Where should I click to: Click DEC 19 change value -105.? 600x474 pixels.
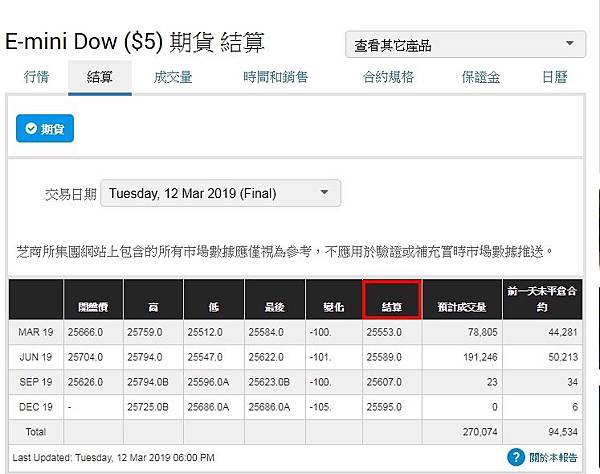320,407
